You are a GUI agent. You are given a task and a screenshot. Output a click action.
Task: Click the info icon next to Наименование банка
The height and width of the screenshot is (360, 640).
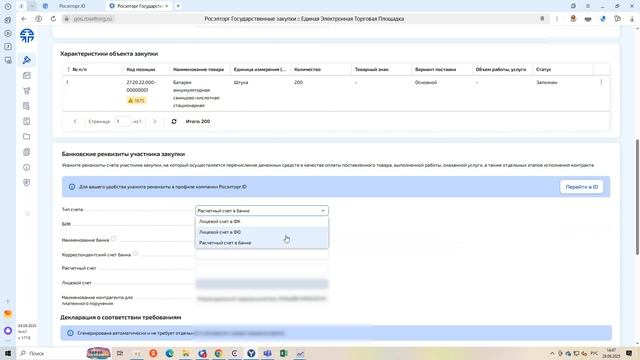coord(113,239)
